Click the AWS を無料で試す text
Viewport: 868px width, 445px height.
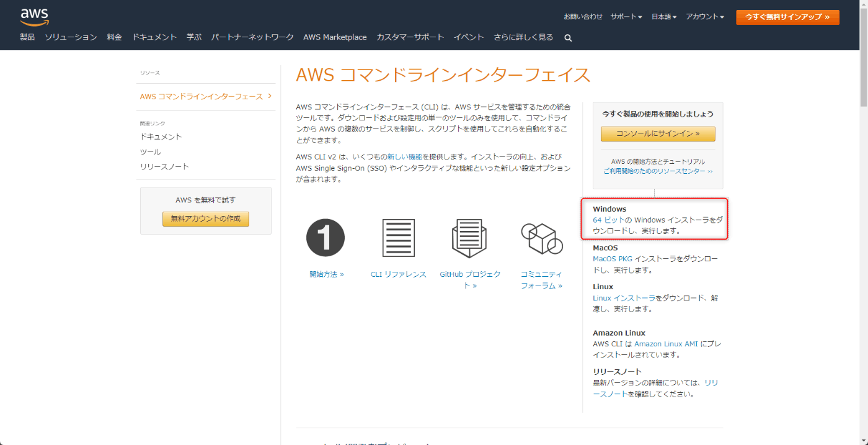pyautogui.click(x=206, y=200)
